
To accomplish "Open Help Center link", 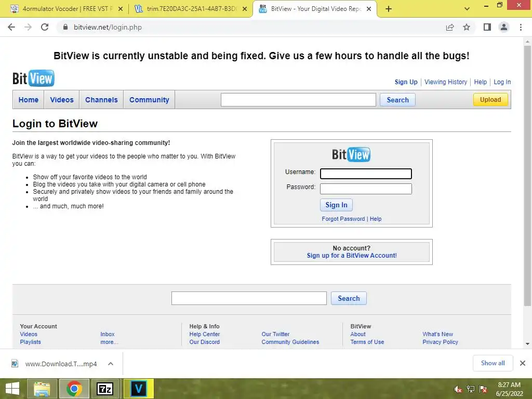I will [x=205, y=334].
